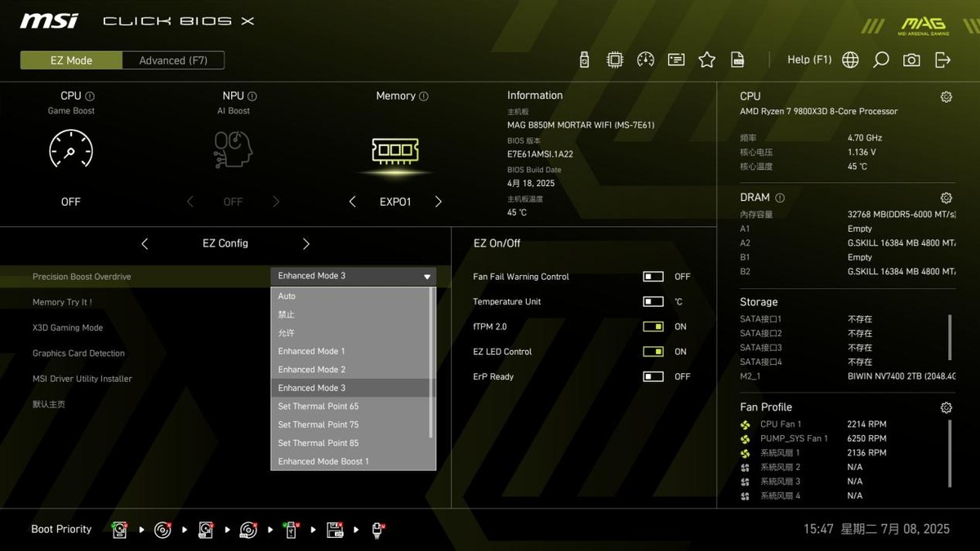Click the exit BIOS door icon
980x551 pixels.
[942, 60]
